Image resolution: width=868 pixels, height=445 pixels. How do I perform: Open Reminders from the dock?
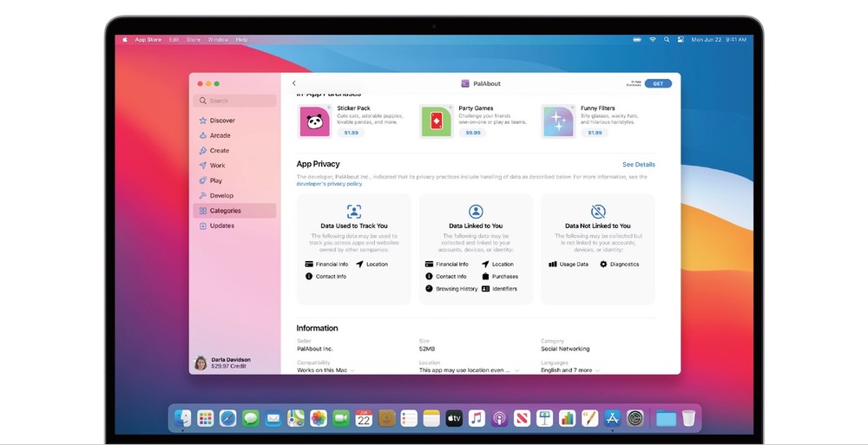coord(409,418)
